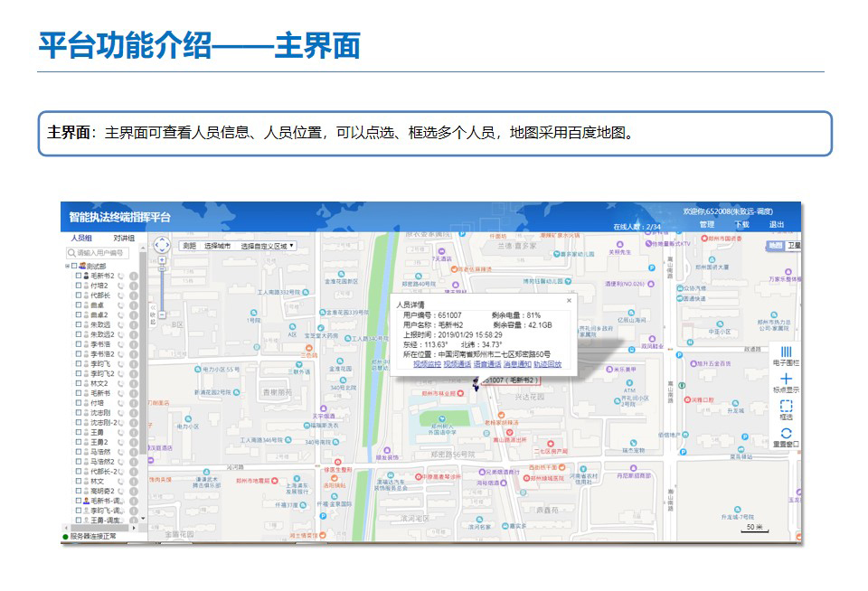The width and height of the screenshot is (868, 591).
Task: Click the map zoom-in plus button
Action: tap(162, 259)
